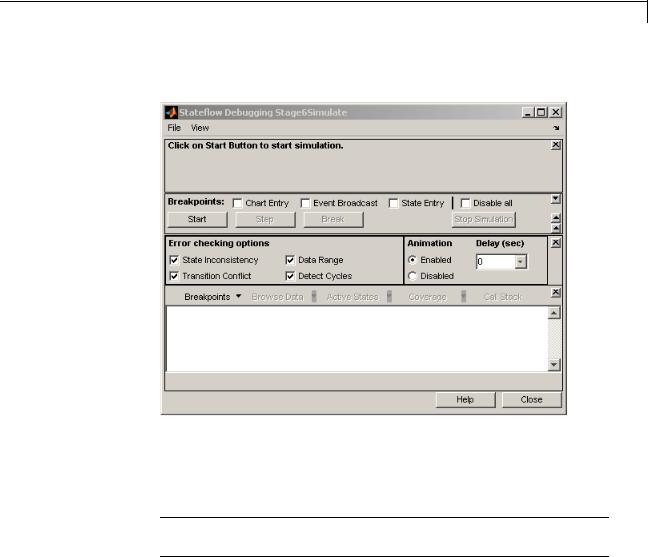Select Animation Disabled radio button
Viewport: 648px width, 557px height.
point(412,276)
